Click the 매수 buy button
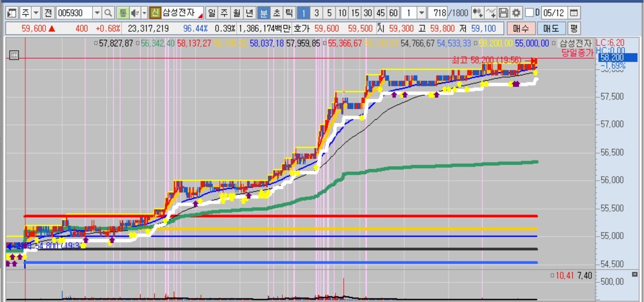Screen dimensions: 644x302 (x=521, y=29)
